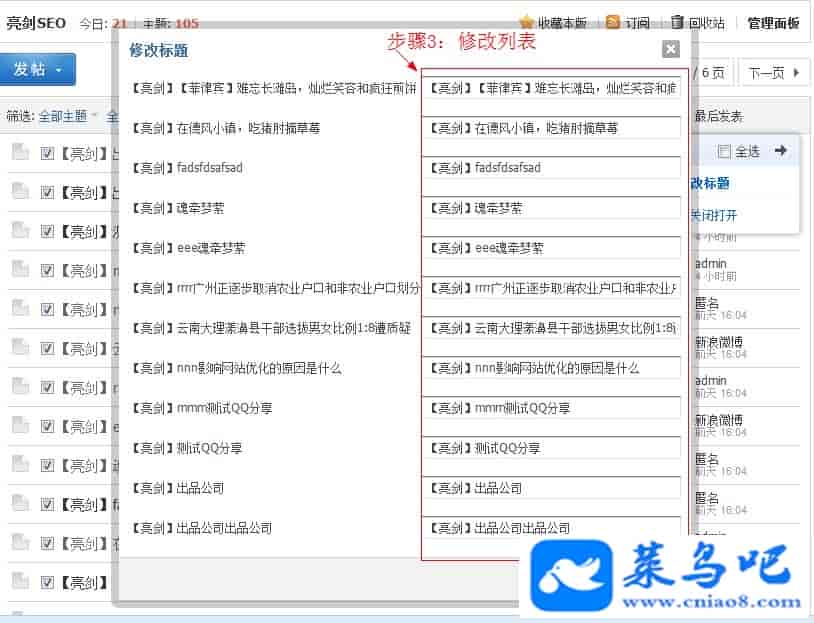814x623 pixels.
Task: Click the right arrow icon next to 全选
Action: click(780, 151)
